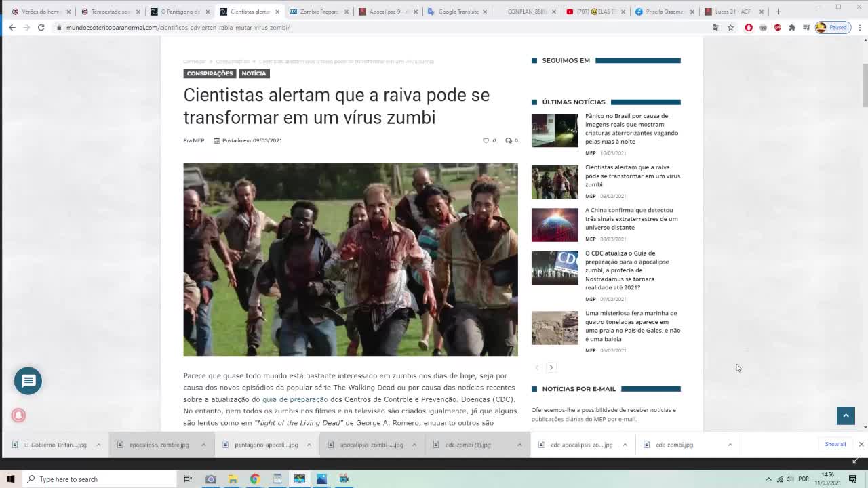This screenshot has height=488, width=868.
Task: Switch to the Google Translate tab
Action: [x=458, y=12]
